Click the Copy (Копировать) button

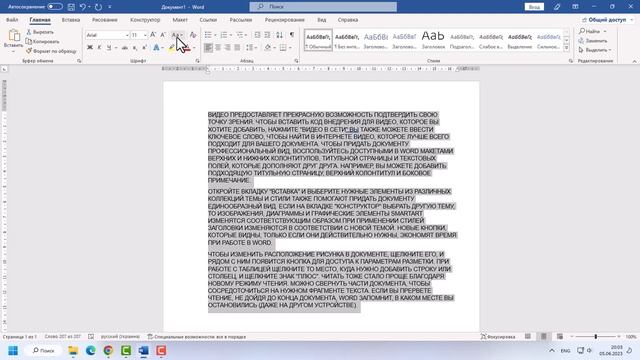pyautogui.click(x=42, y=42)
